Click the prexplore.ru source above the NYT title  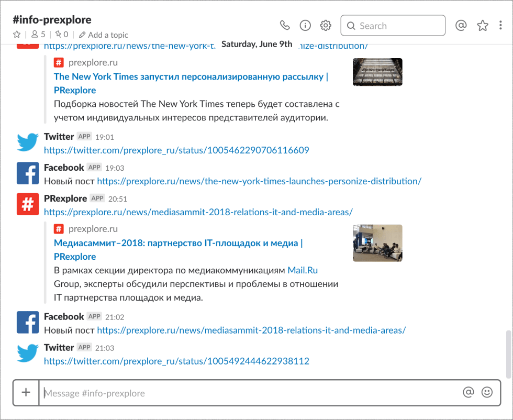point(93,62)
